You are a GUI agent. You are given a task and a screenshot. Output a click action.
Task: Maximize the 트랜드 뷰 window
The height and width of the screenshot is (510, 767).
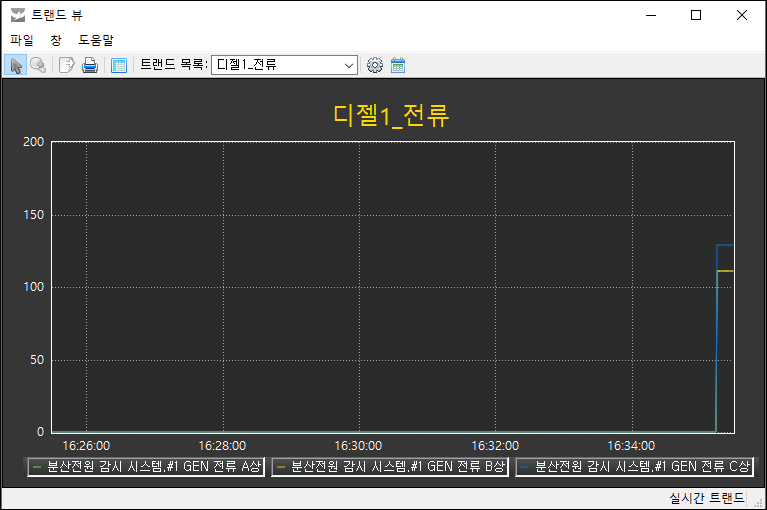(696, 15)
